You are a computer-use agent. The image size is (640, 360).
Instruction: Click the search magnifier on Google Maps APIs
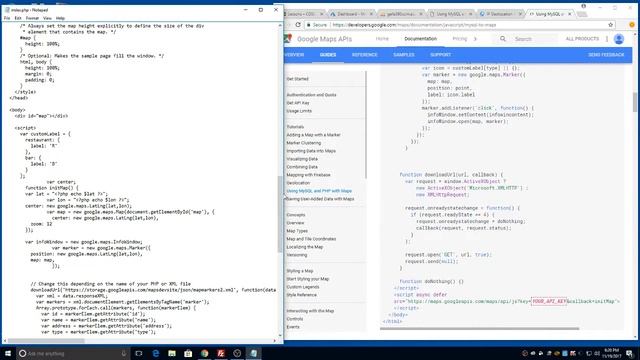click(x=503, y=39)
